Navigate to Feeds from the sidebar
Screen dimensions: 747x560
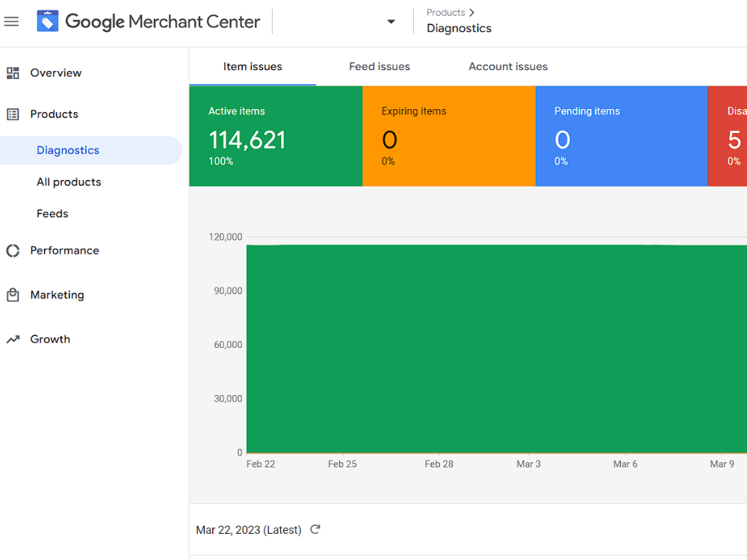pos(52,214)
